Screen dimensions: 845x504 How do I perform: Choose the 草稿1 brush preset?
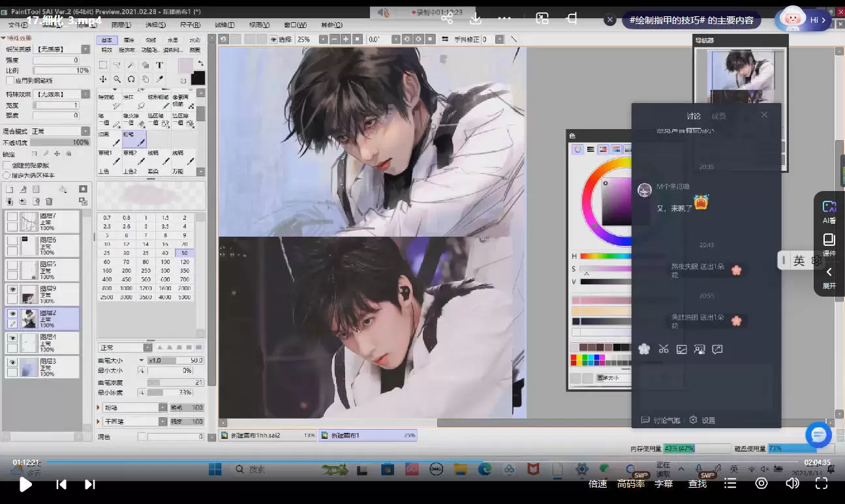108,157
